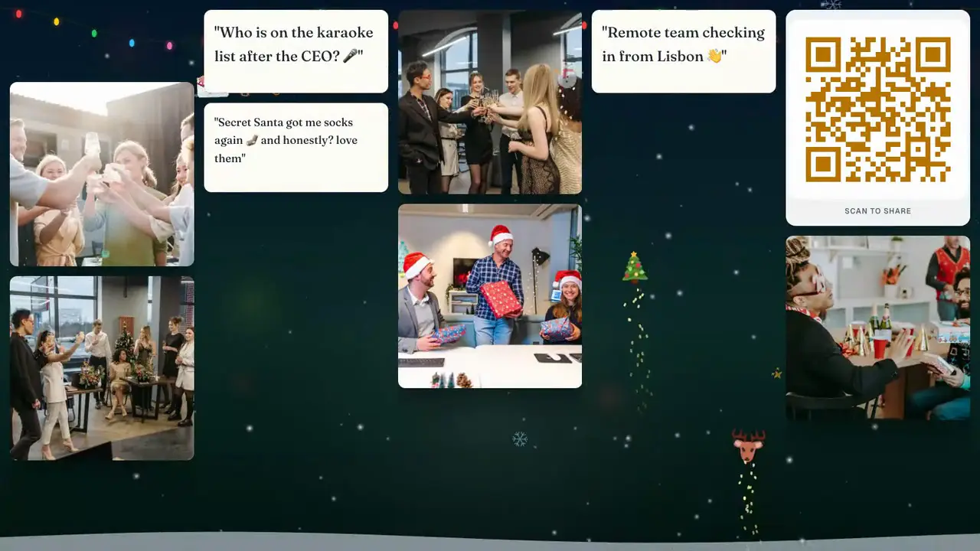Click the floating reindeer emoji
This screenshot has height=551, width=980.
(748, 445)
